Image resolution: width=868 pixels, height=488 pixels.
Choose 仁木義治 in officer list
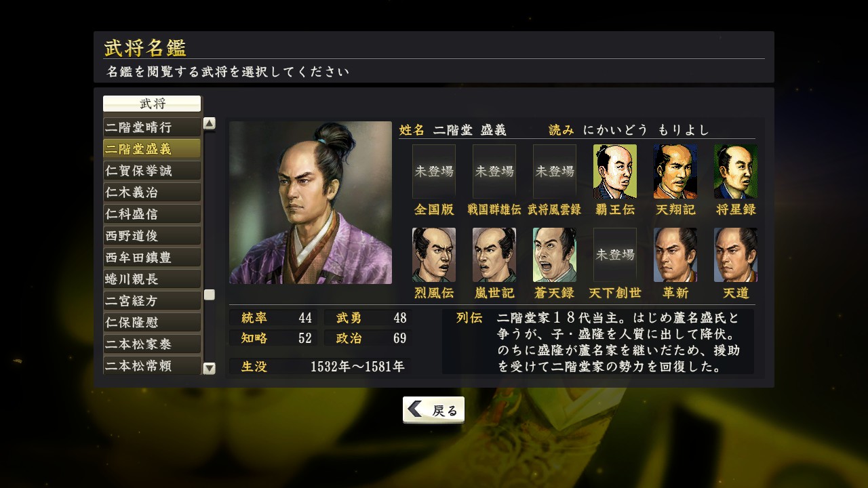coord(152,192)
